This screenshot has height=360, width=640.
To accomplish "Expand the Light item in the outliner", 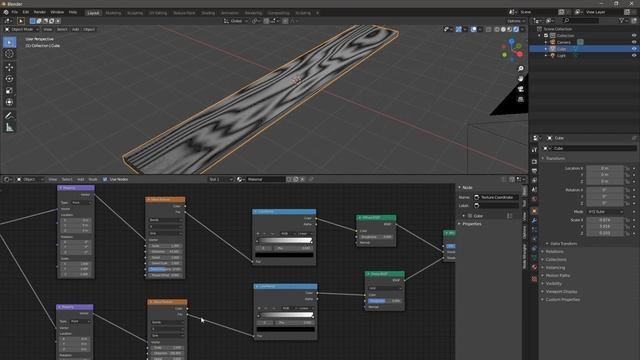I will (x=546, y=55).
